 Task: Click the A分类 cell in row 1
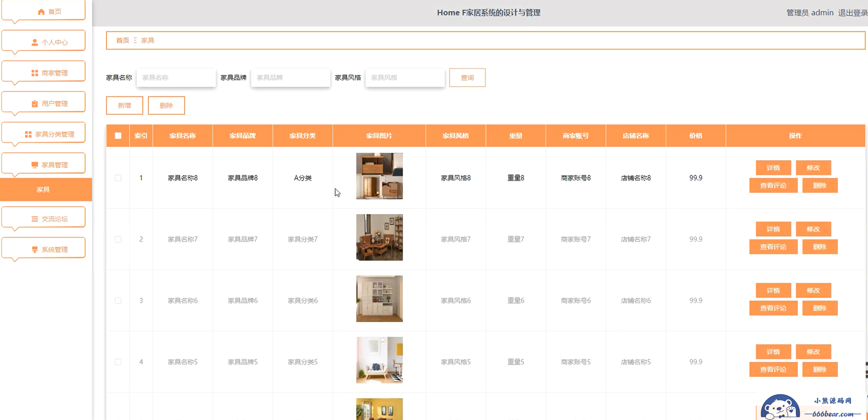303,178
